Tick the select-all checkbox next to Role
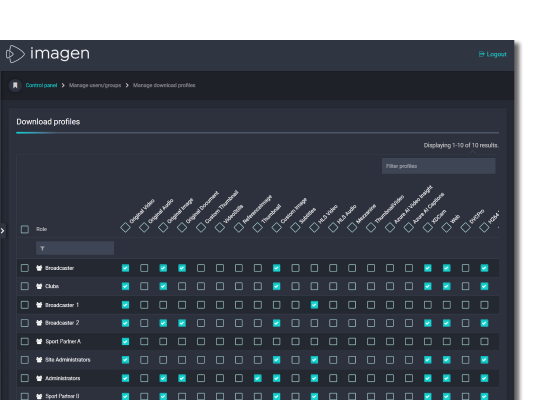 point(25,229)
